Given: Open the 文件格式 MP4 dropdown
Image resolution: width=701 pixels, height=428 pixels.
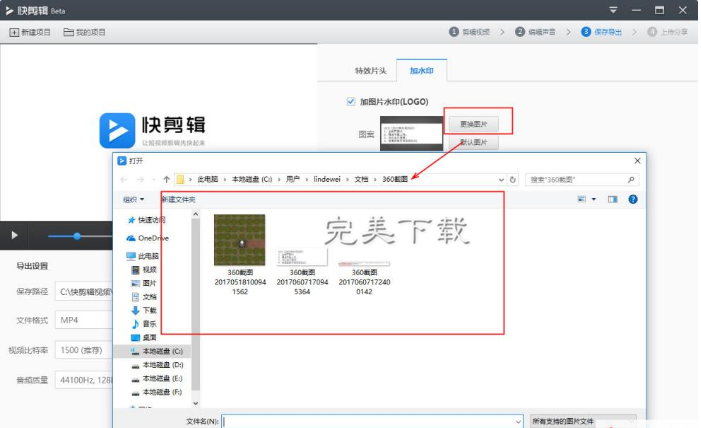Looking at the screenshot, I should click(84, 320).
